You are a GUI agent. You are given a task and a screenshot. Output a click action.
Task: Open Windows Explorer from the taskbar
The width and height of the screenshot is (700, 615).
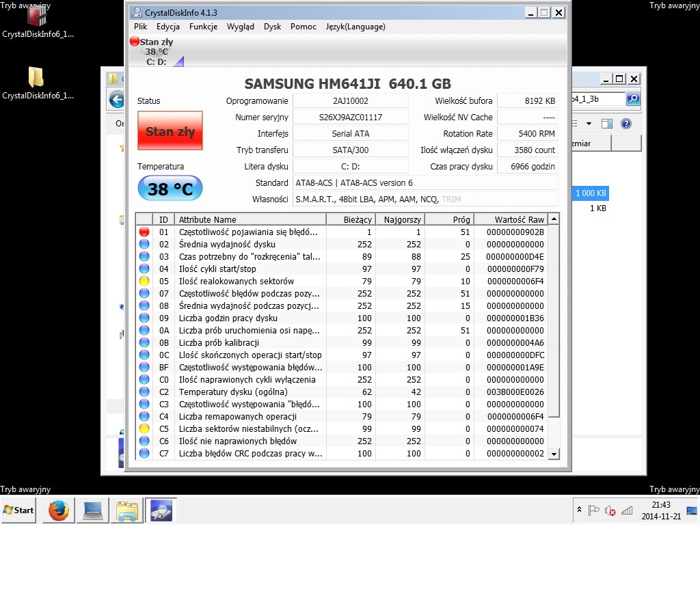tap(126, 510)
